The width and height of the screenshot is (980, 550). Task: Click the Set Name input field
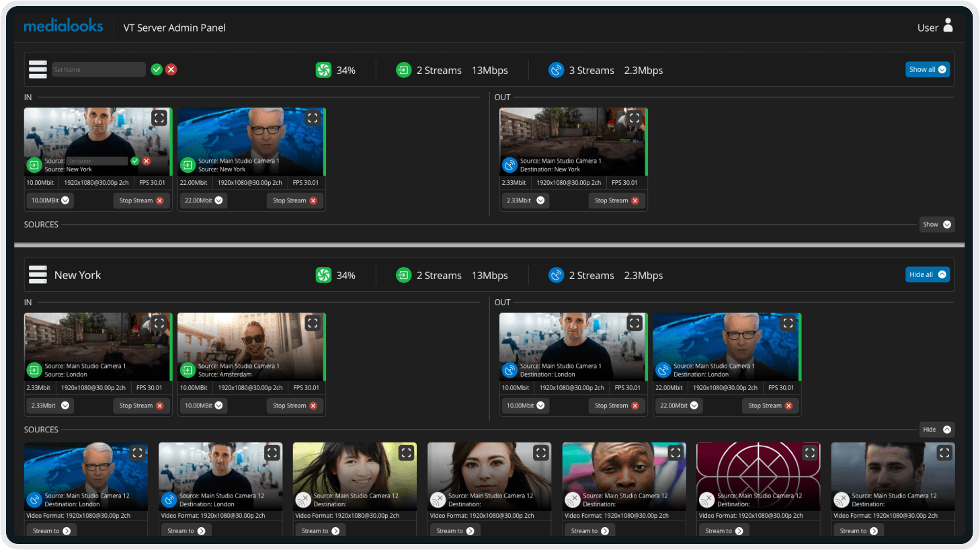(x=98, y=69)
